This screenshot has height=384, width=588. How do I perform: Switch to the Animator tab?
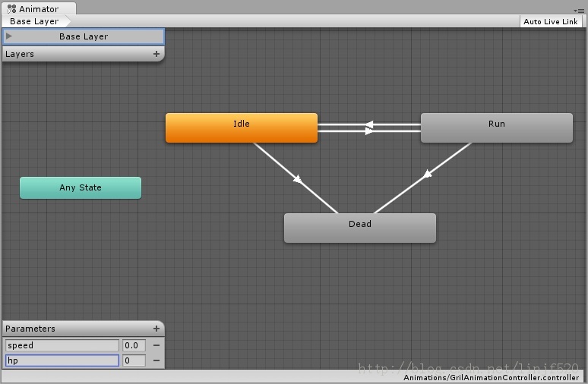tap(39, 8)
